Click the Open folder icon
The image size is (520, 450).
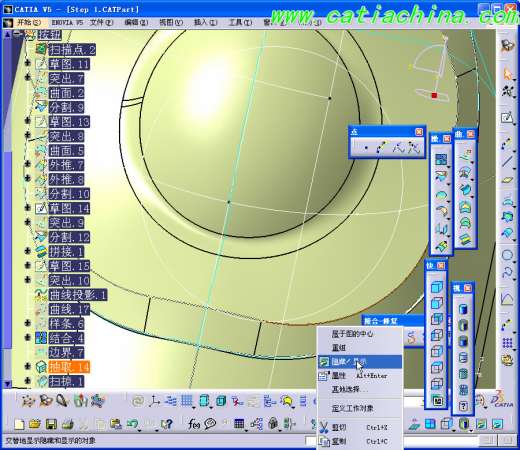coord(35,424)
